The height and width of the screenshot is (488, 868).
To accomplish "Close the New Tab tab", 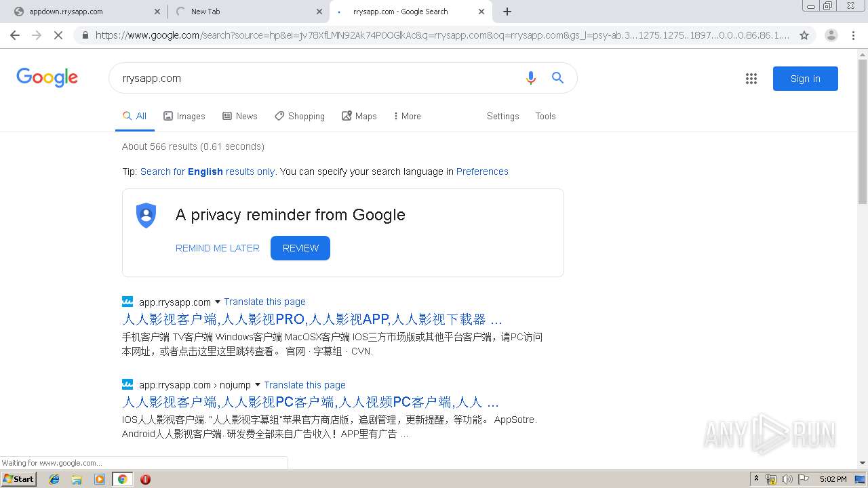I will point(319,12).
